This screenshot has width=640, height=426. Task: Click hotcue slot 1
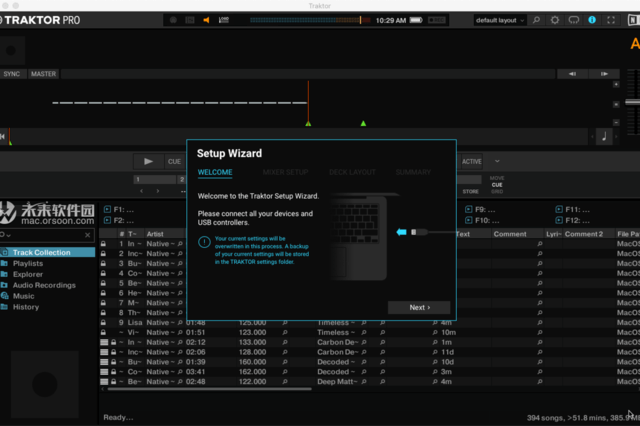click(155, 179)
